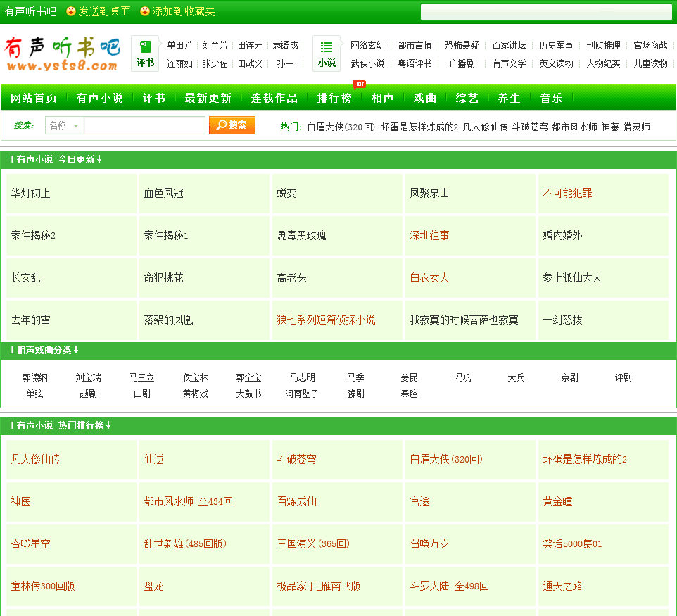Go to the 连载作品 menu item
The width and height of the screenshot is (677, 616).
(x=274, y=98)
